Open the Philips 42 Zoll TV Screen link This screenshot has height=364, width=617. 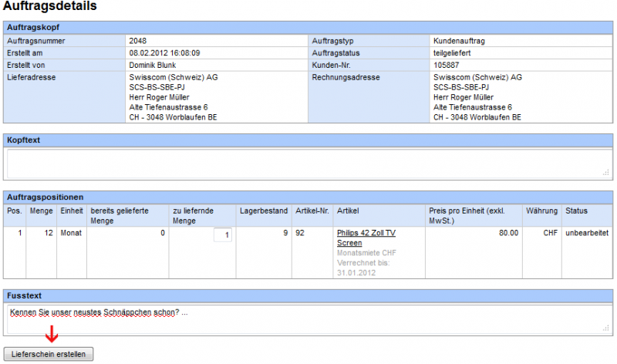coord(366,238)
